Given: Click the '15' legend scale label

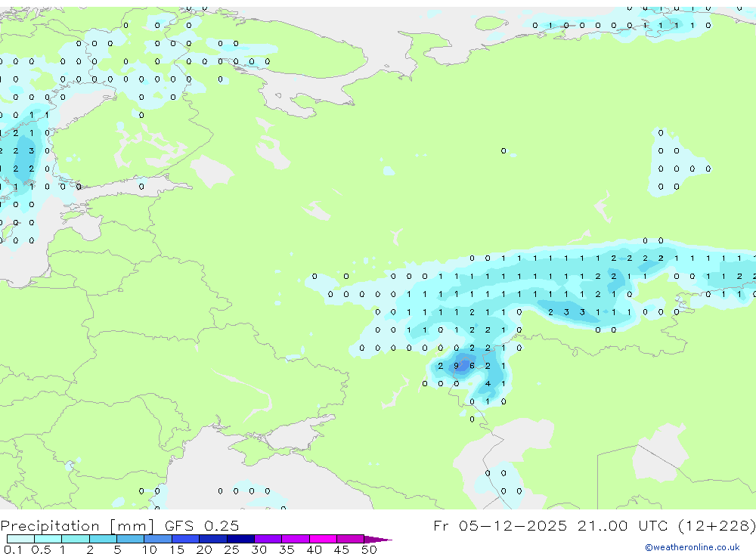Looking at the screenshot, I should [x=177, y=549].
